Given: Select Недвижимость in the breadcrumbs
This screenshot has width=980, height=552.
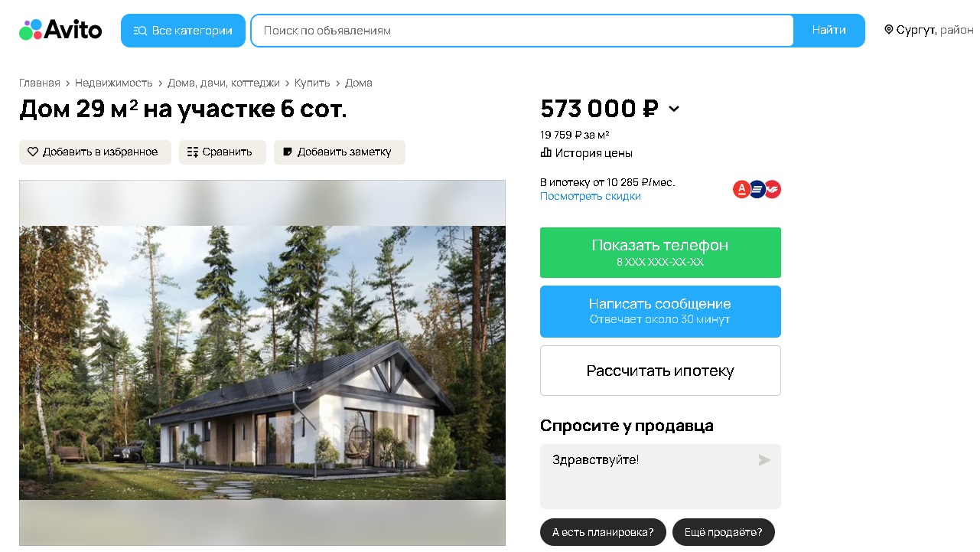Looking at the screenshot, I should pyautogui.click(x=114, y=83).
